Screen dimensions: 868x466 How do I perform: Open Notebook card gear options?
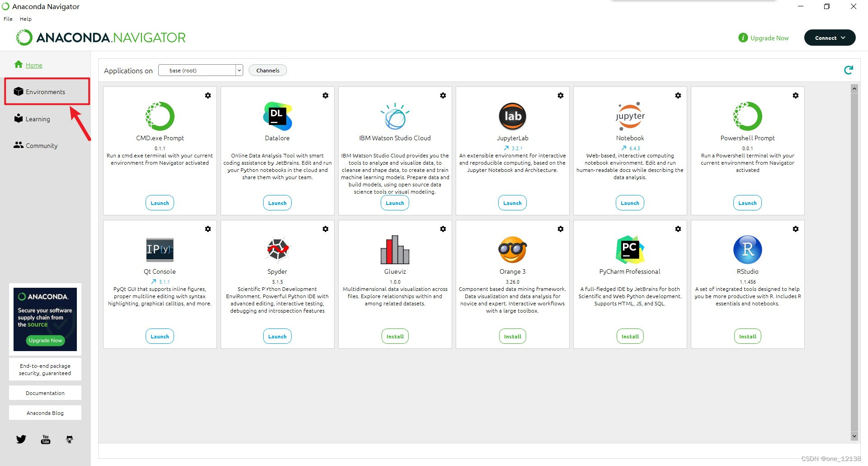(678, 95)
